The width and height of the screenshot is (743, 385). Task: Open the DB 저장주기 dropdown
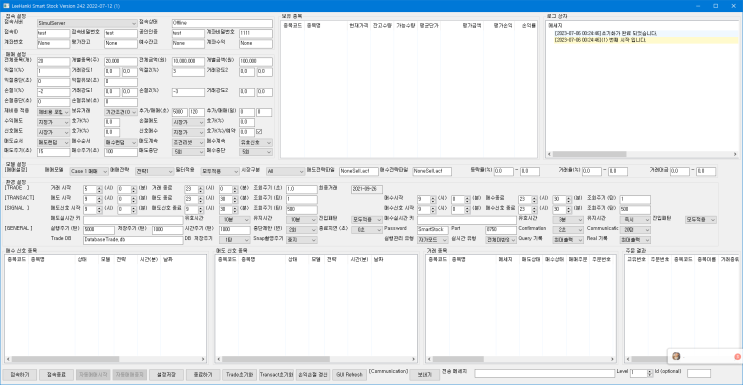(235, 240)
